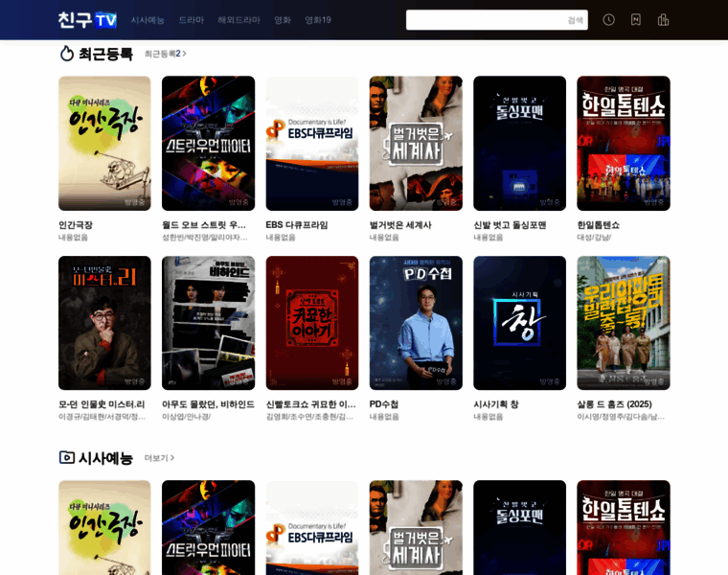This screenshot has height=575, width=728.
Task: Open 벌거벗은 세계사 poster in 최근등록
Action: (x=416, y=144)
